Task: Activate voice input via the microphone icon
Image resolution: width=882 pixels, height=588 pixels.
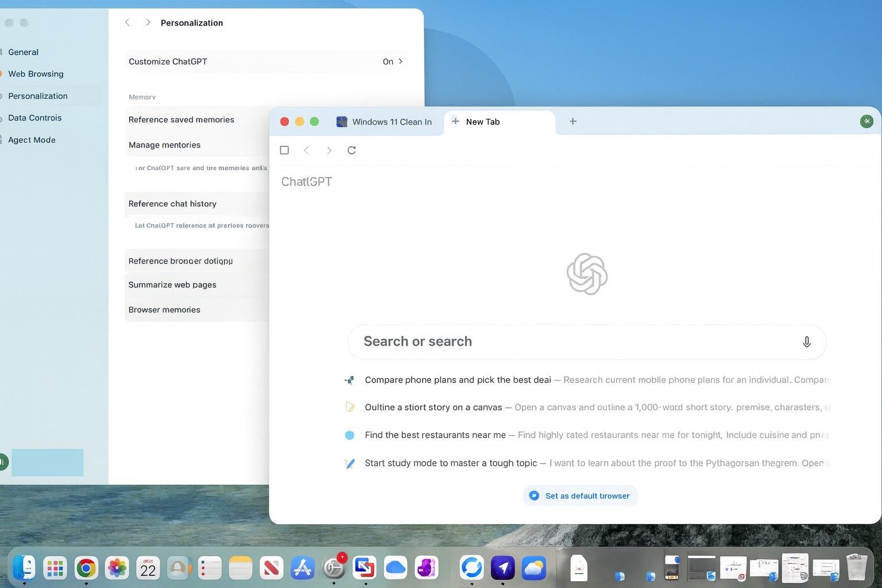Action: (x=806, y=341)
